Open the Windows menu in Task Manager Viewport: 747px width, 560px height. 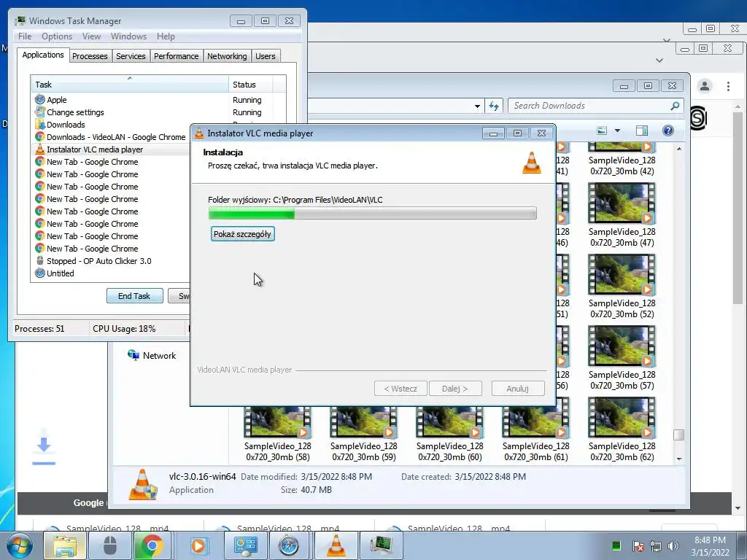tap(128, 36)
